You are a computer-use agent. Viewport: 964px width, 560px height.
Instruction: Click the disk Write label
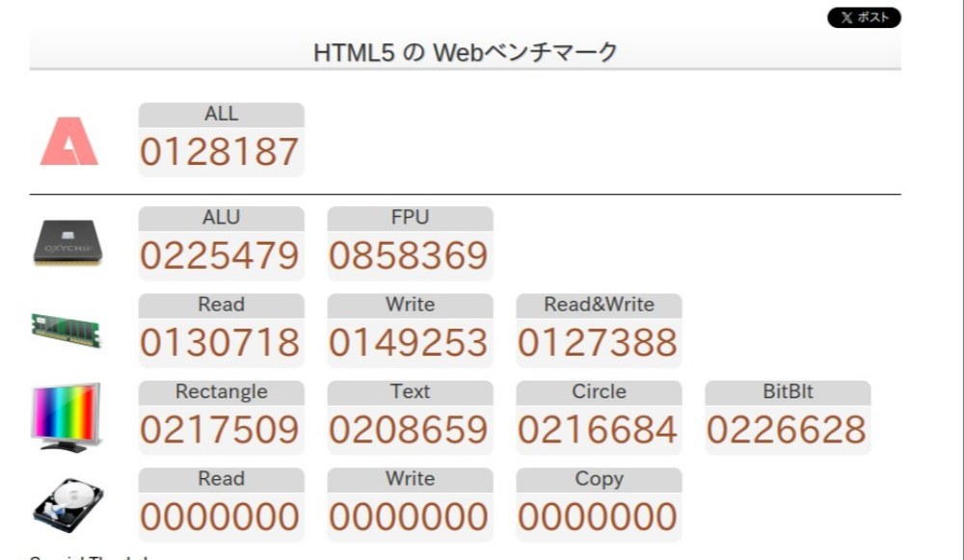(410, 479)
